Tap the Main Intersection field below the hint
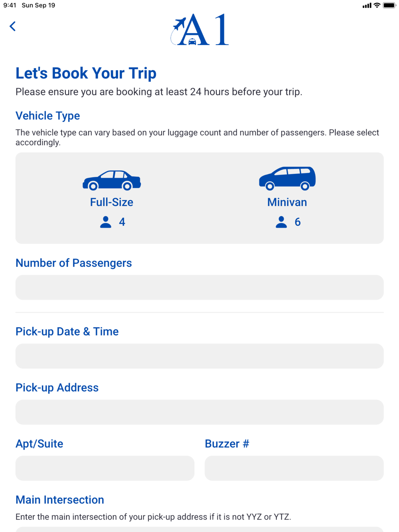This screenshot has height=532, width=399. coord(199,529)
